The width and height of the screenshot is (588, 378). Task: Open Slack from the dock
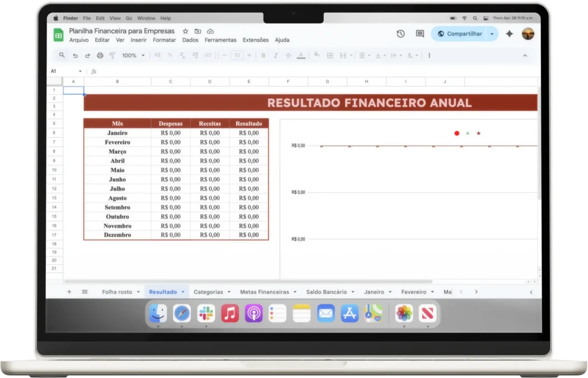coord(206,313)
